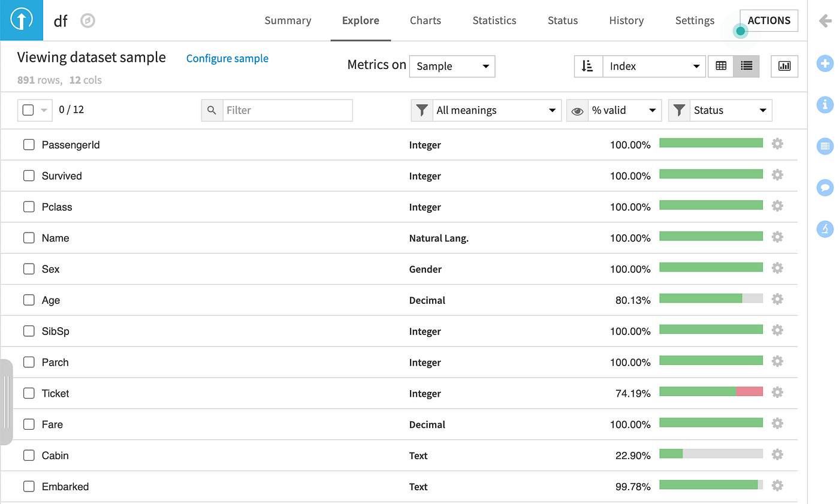This screenshot has height=504, width=839.
Task: Click the Configure sample link
Action: coord(227,58)
